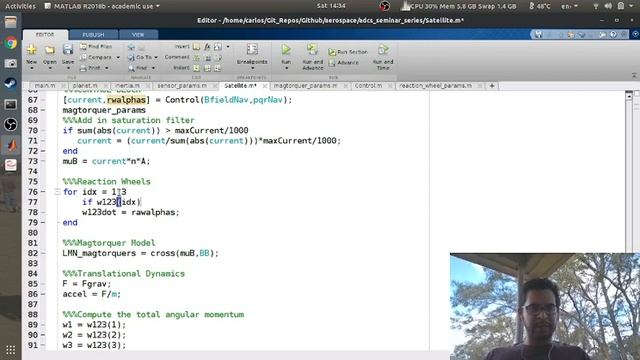The height and width of the screenshot is (360, 640).
Task: Click the Uncomment lines icon
Action: (208, 58)
